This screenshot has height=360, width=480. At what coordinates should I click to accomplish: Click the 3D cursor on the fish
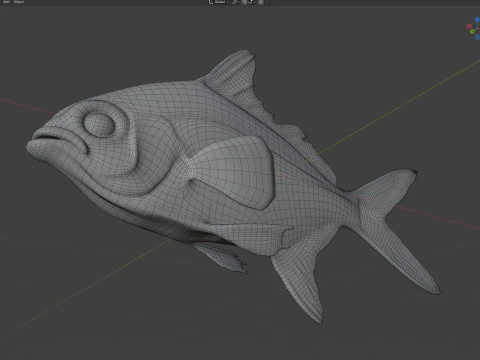tap(281, 174)
